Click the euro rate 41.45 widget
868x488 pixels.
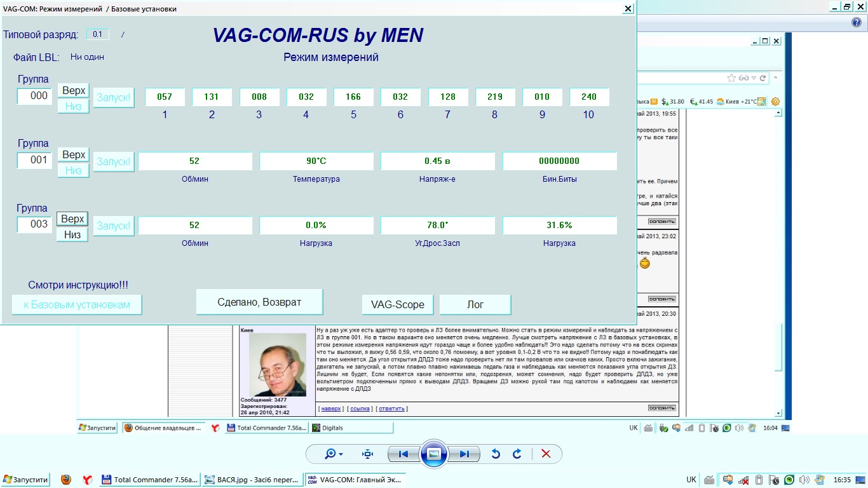click(702, 102)
